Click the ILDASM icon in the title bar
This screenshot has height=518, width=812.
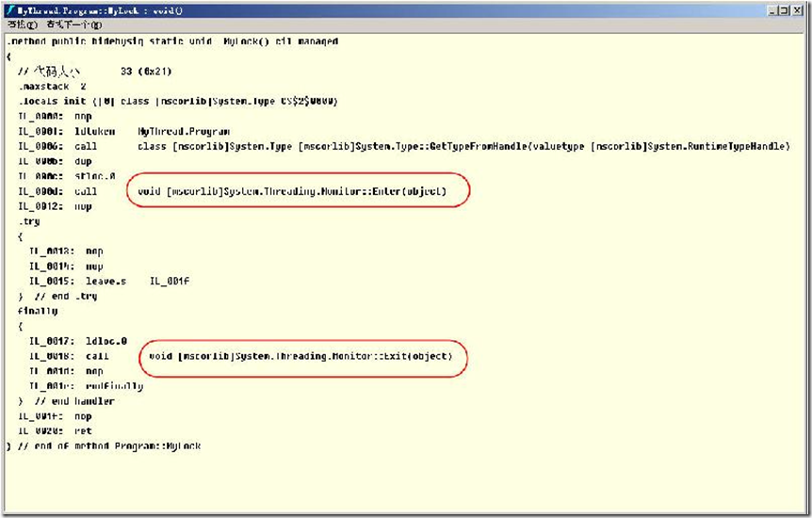[9, 10]
